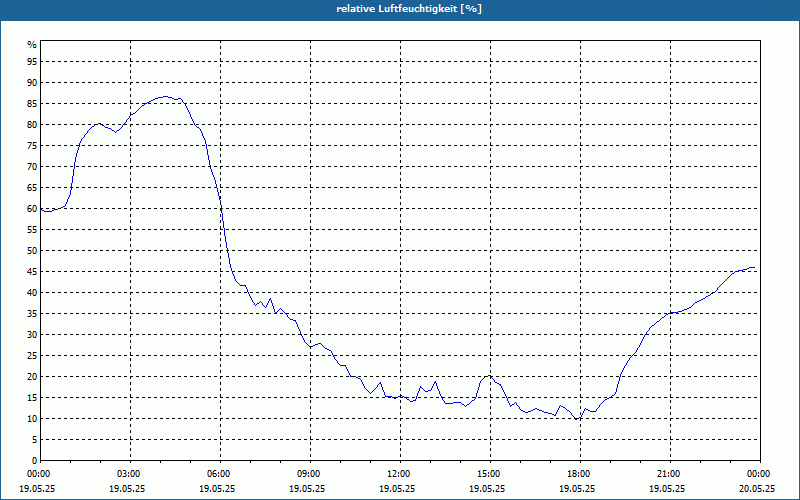The image size is (800, 500).
Task: Click the date "19.05.25" under 12:00
Action: point(397,488)
